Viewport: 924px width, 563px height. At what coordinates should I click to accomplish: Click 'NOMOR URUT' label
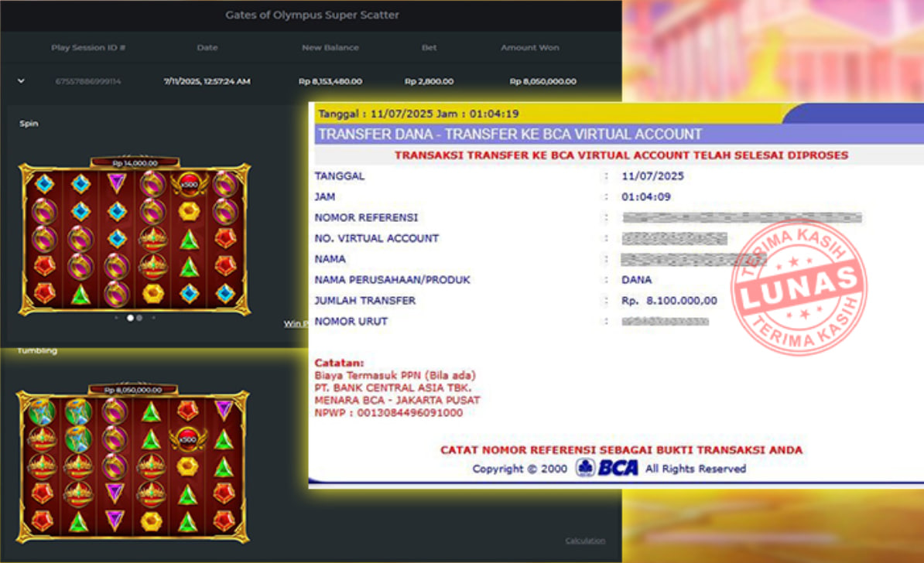(x=351, y=321)
